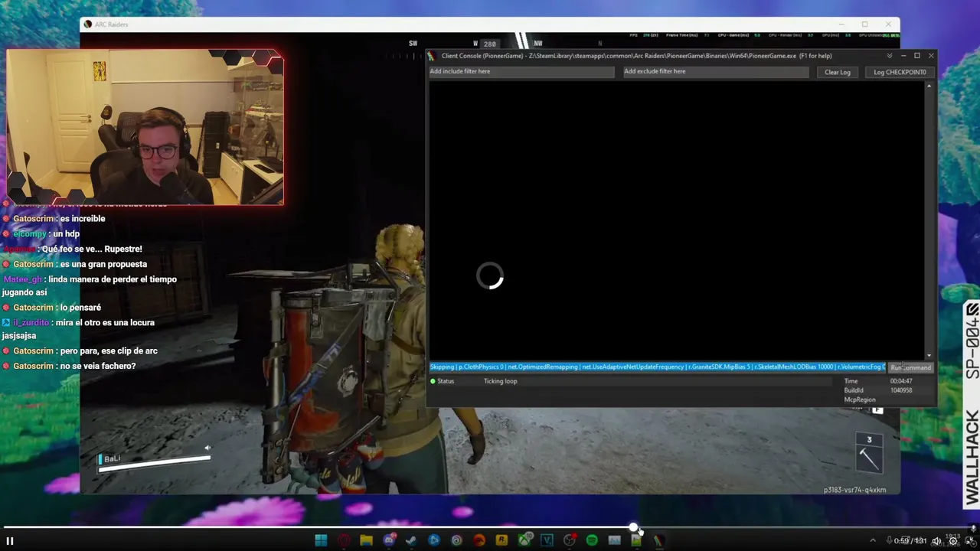
Task: Click the McpRegion label
Action: tap(860, 399)
